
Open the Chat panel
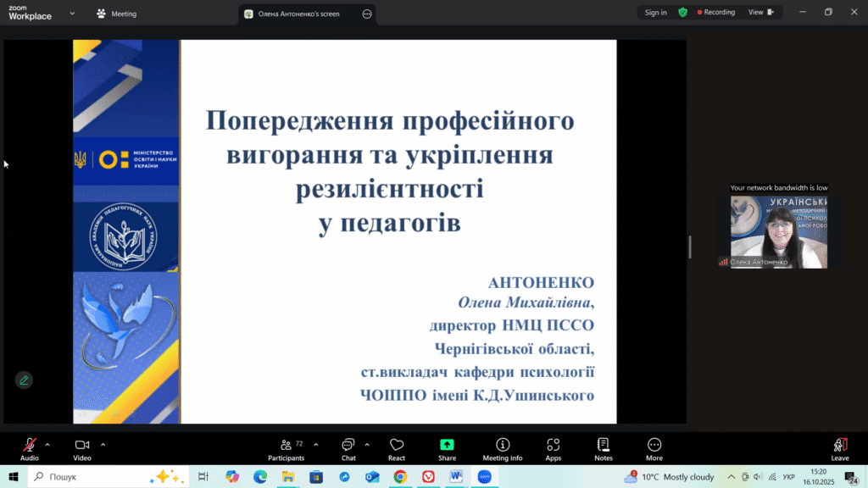coord(348,448)
